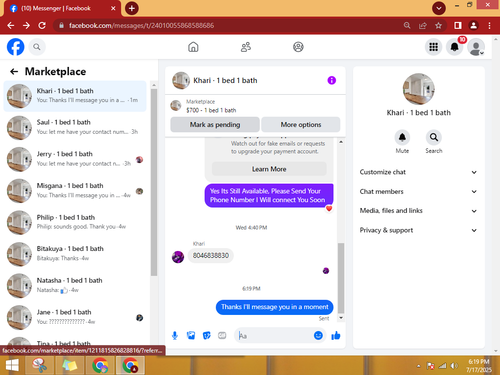Click Khari's phone number message 8046838830
This screenshot has height=375, width=500.
(x=211, y=255)
